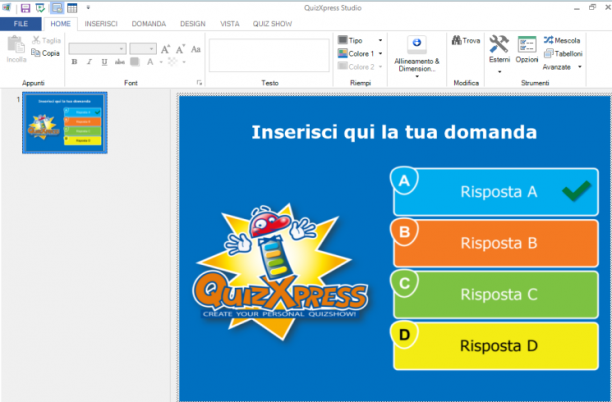Click the decrease font size icon
612x402 pixels.
click(180, 49)
